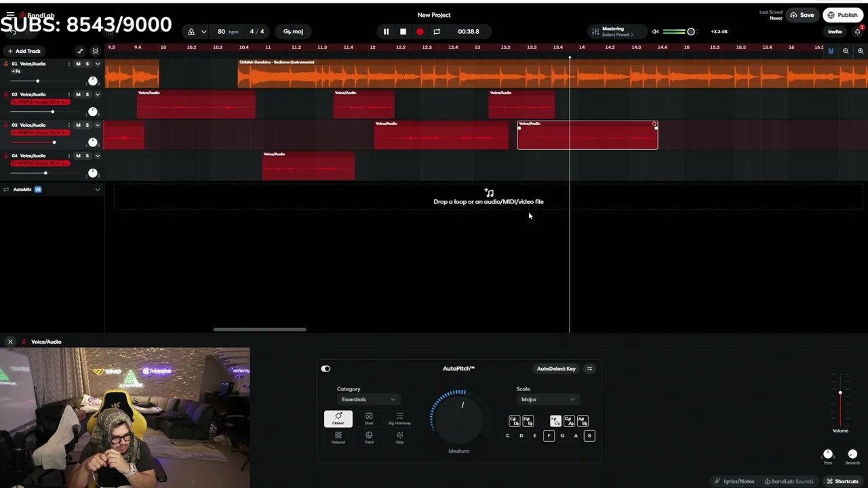Open track 02 Fx preset label
This screenshot has height=488, width=868.
40,102
